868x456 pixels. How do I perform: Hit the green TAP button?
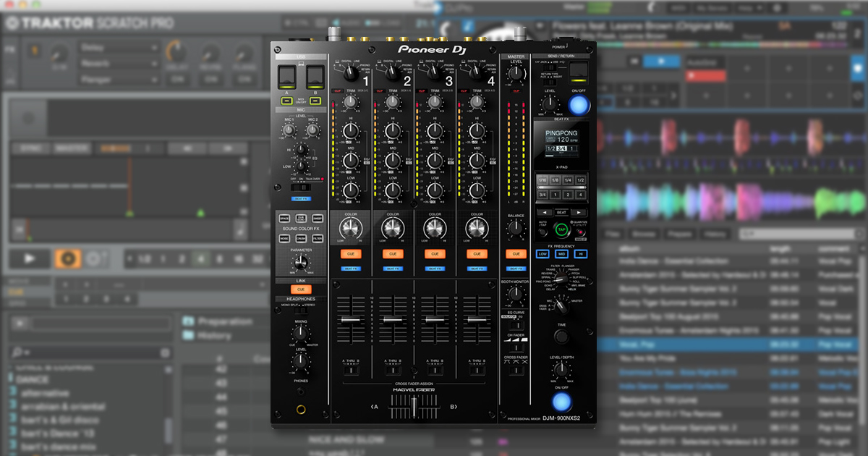point(561,231)
